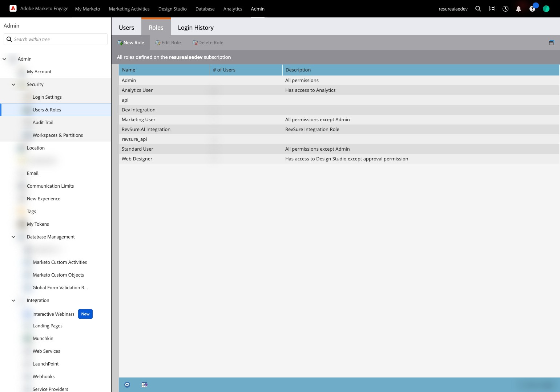560x392 pixels.
Task: Open Workspaces & Partitions in tree
Action: [58, 135]
